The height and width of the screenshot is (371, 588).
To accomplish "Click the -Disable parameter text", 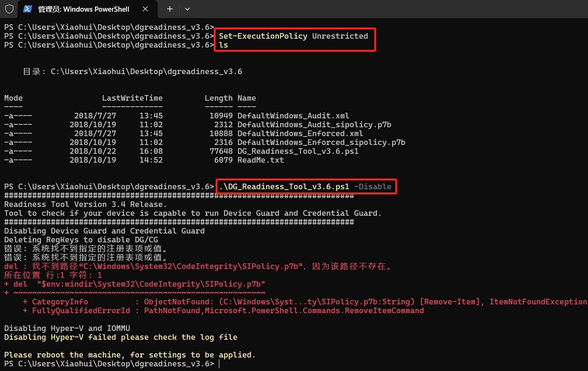I will (x=373, y=186).
